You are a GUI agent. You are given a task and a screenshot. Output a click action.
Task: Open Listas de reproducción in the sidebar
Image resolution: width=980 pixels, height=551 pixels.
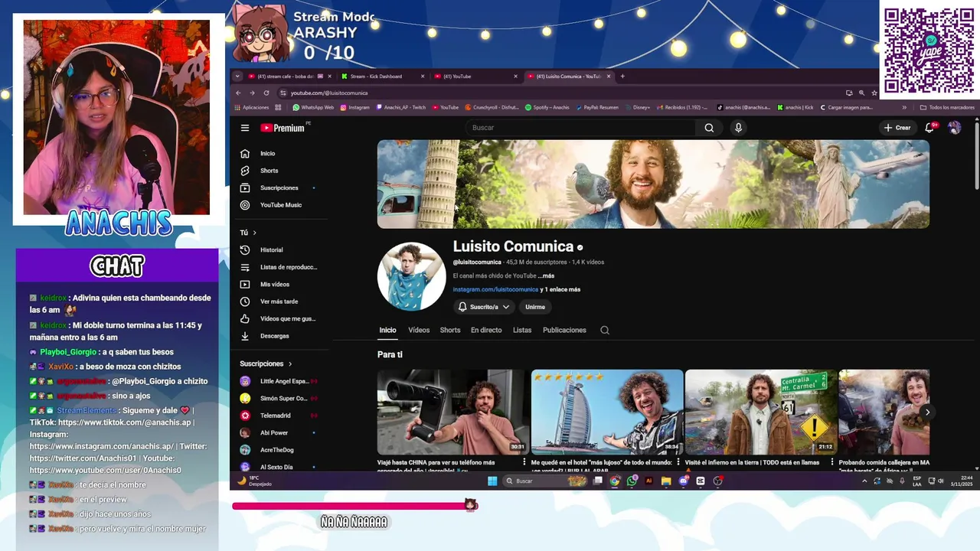pos(279,267)
